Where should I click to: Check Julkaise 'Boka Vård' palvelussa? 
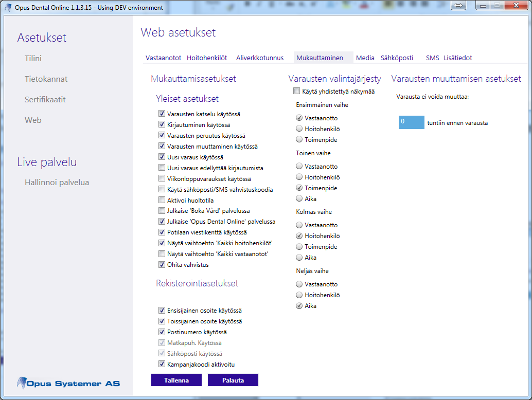tap(162, 210)
